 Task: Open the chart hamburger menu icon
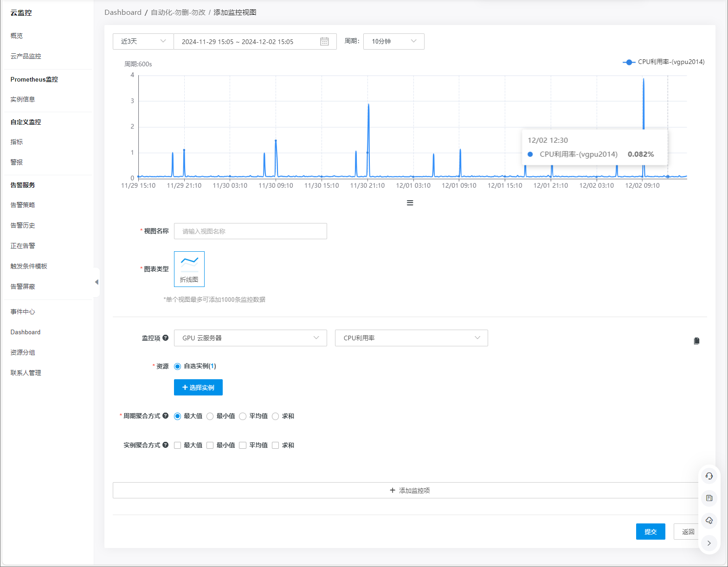[410, 203]
